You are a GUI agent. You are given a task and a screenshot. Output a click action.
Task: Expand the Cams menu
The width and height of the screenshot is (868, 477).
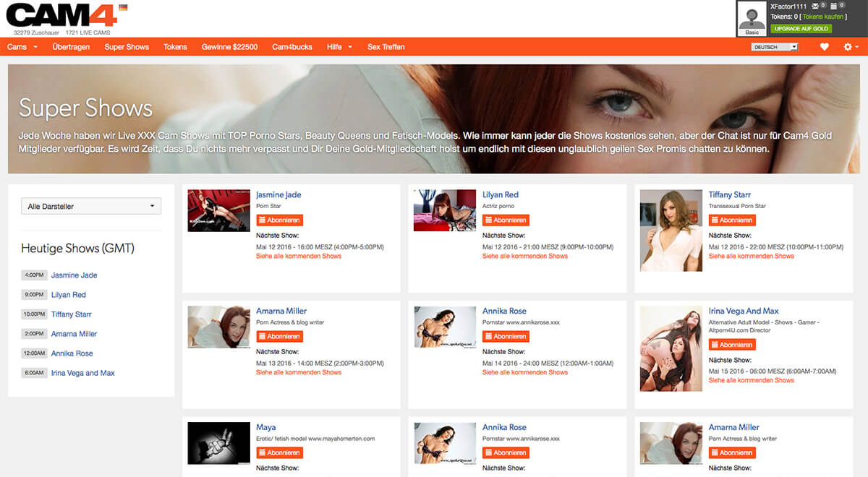point(22,47)
